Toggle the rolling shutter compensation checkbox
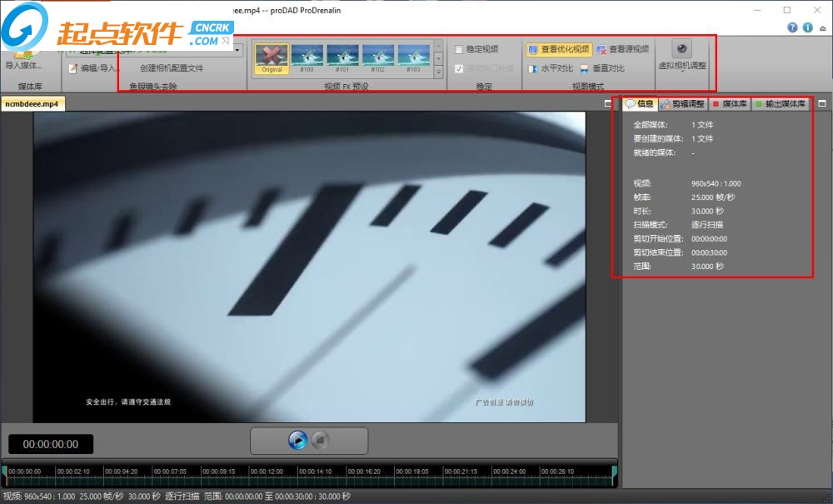The image size is (833, 504). click(x=459, y=68)
